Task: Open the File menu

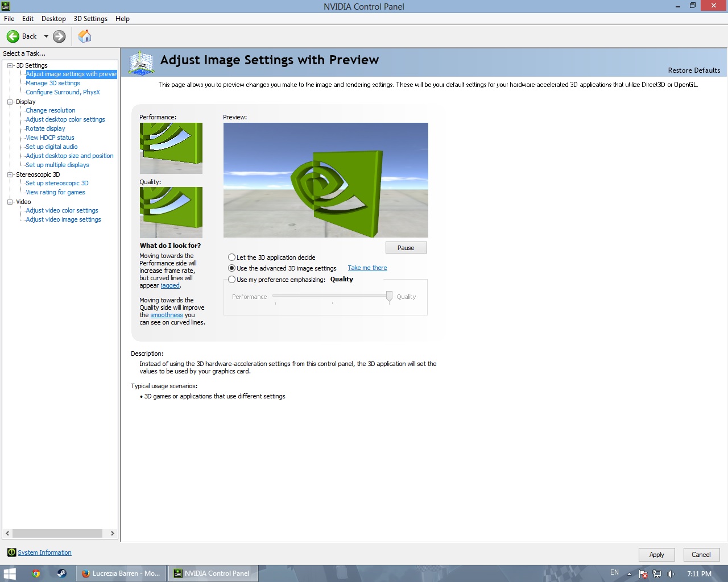Action: click(x=9, y=19)
